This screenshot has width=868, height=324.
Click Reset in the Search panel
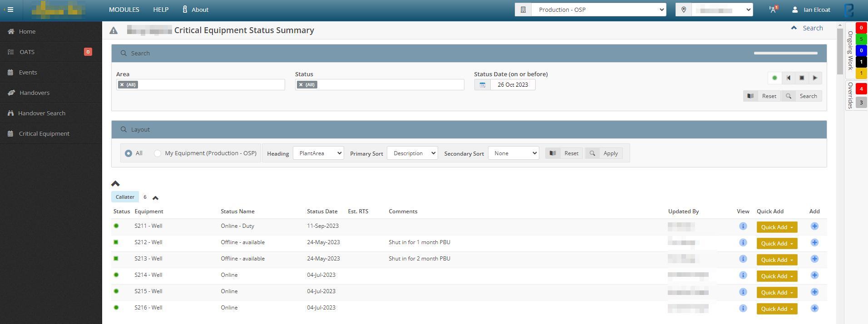[x=762, y=96]
